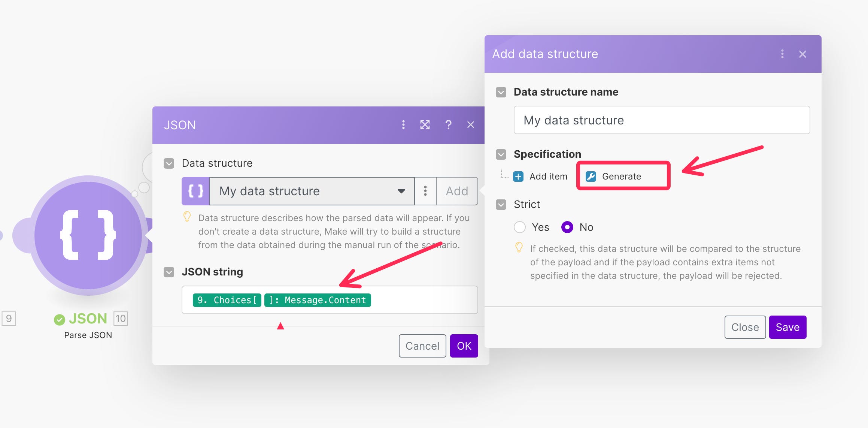Open three-dot menu beside data structure dropdown

[425, 191]
